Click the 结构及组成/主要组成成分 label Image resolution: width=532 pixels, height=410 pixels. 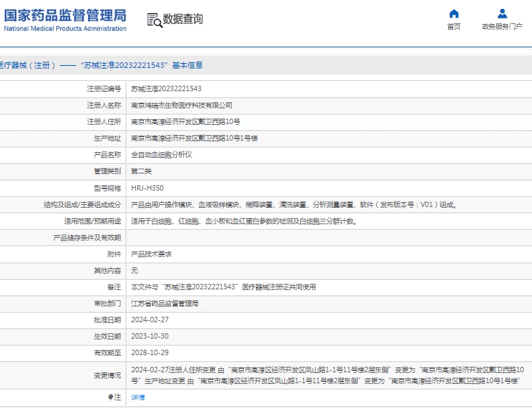click(x=82, y=204)
